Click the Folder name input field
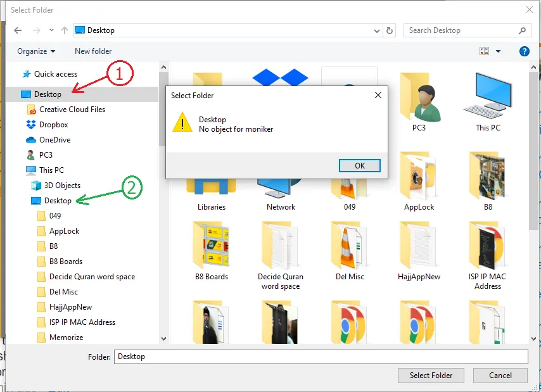541x392 pixels. click(321, 357)
